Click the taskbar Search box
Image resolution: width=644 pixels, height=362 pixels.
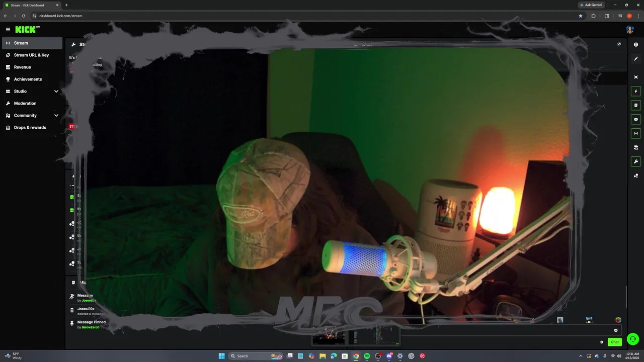(x=256, y=356)
